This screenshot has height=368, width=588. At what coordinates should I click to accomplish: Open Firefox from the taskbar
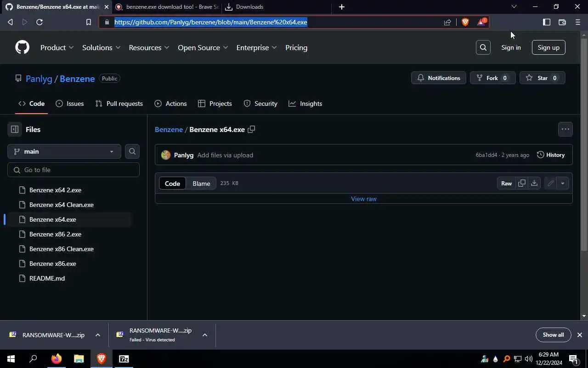(57, 359)
